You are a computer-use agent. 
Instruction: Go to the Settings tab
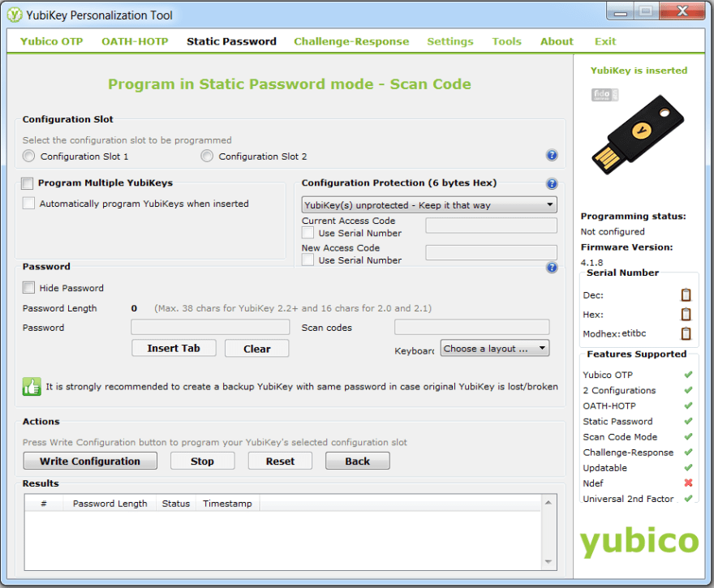(x=450, y=41)
